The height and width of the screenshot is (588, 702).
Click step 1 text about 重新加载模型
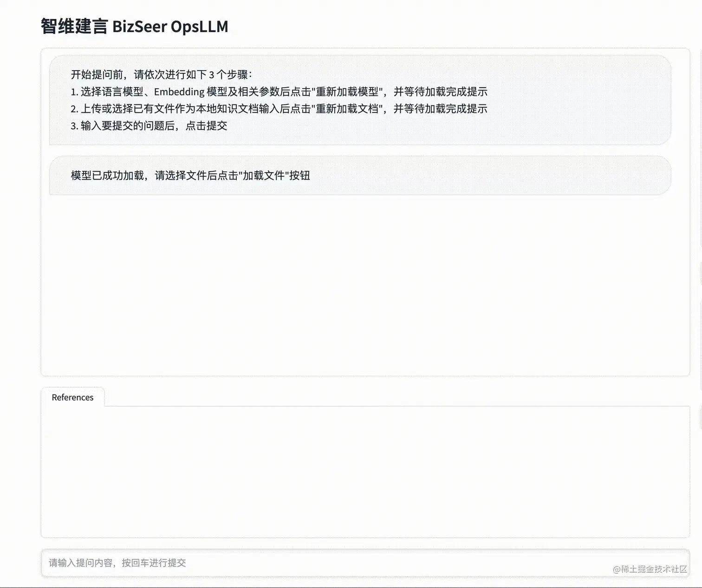[279, 91]
